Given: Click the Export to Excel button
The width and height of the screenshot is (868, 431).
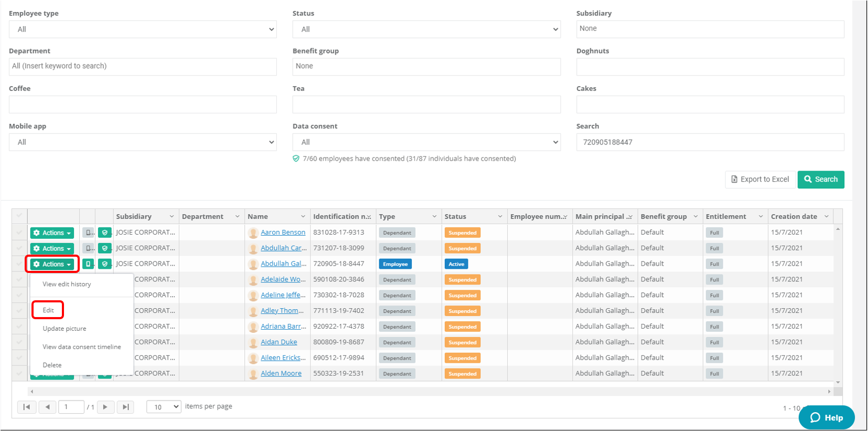Looking at the screenshot, I should (x=760, y=180).
